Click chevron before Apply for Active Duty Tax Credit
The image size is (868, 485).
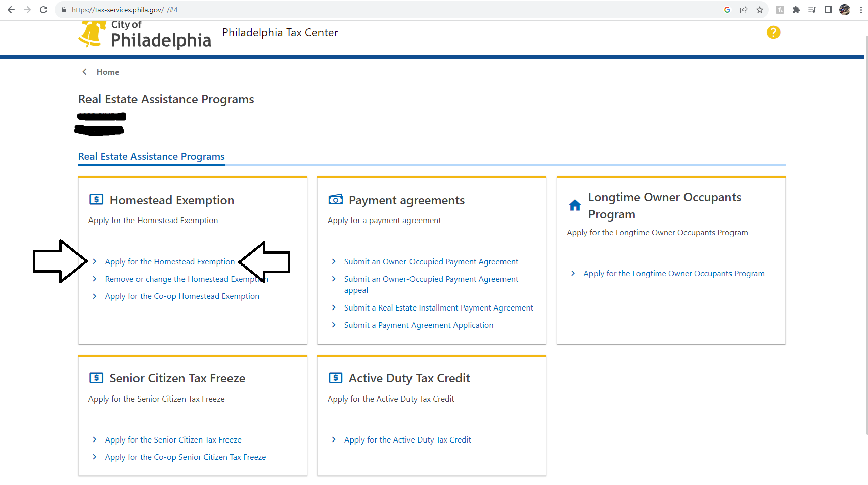(334, 439)
